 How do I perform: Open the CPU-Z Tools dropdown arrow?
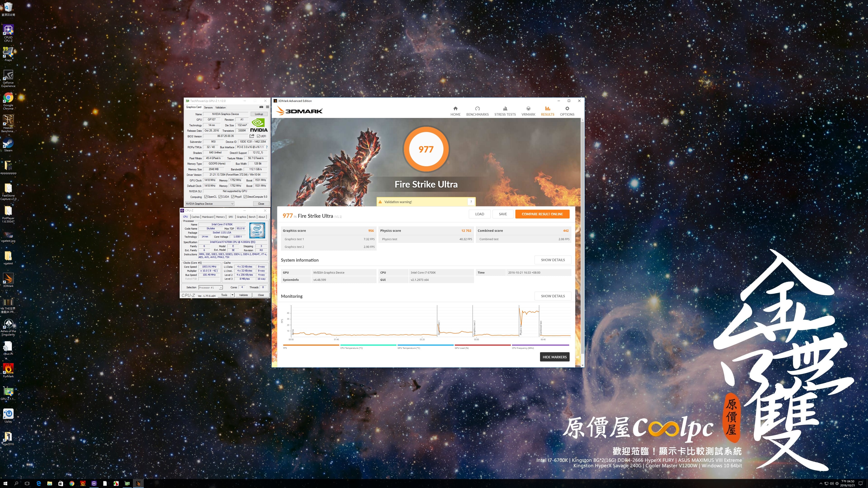click(232, 295)
